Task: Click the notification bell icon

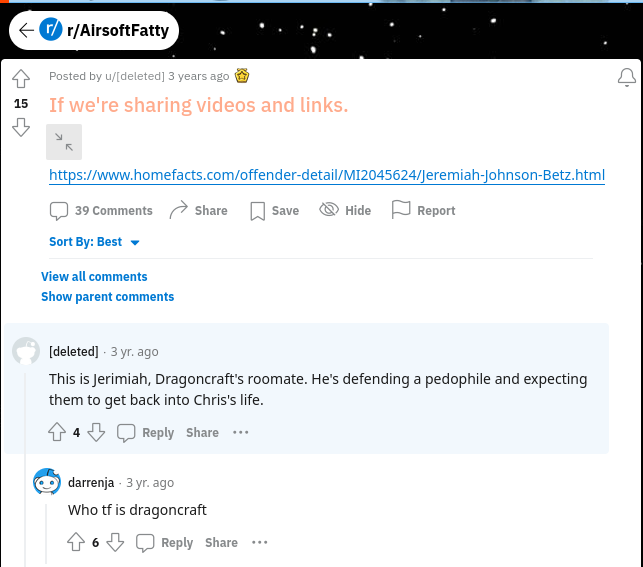Action: (627, 77)
